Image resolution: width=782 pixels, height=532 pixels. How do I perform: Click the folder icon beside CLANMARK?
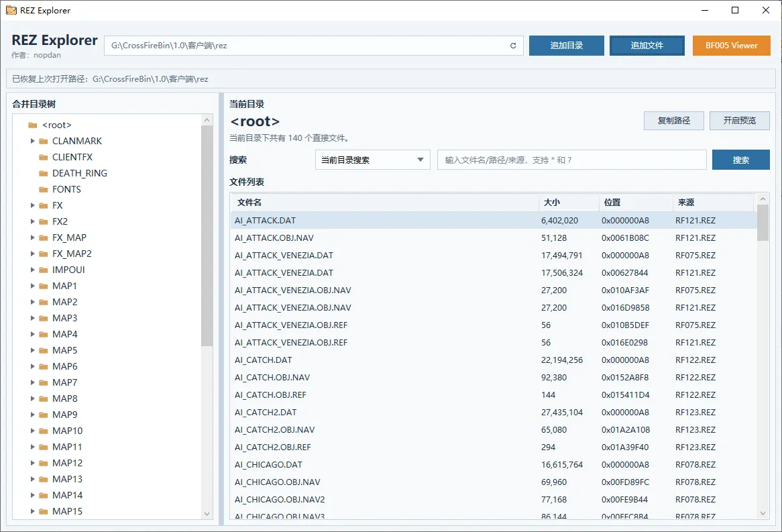[x=43, y=141]
